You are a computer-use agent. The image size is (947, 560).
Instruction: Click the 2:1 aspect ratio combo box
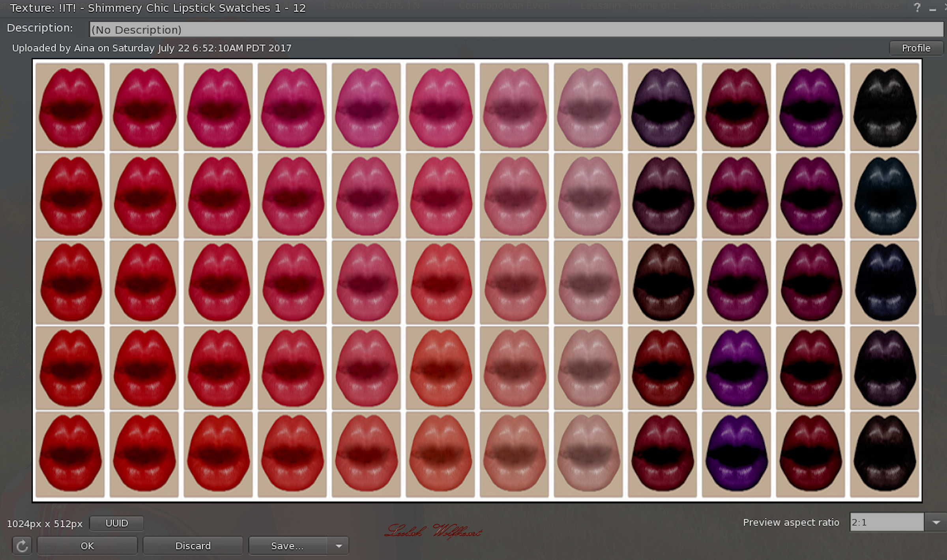point(886,523)
